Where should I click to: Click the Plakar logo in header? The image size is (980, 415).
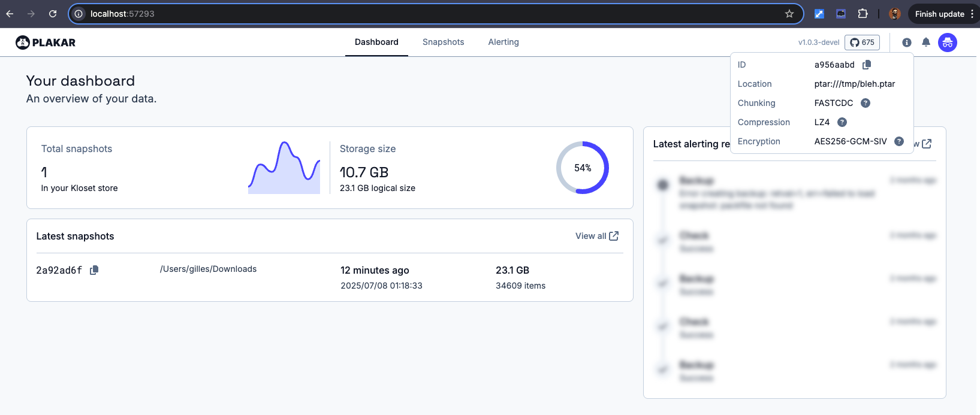click(x=46, y=43)
